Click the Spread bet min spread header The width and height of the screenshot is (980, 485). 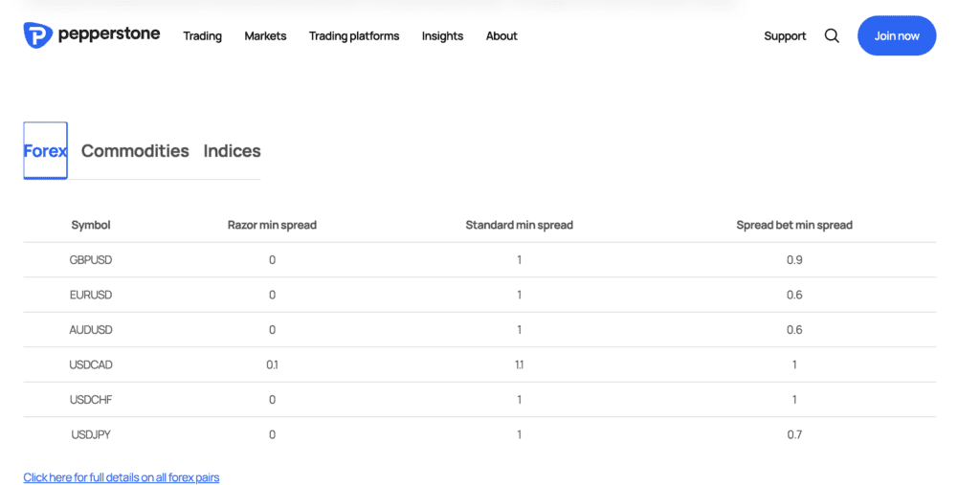click(793, 225)
